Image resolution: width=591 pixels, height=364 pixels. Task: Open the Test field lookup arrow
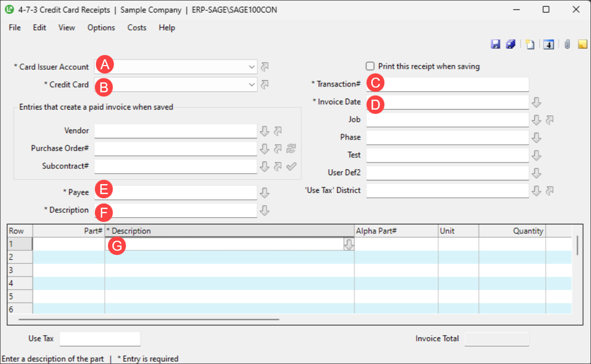[536, 155]
